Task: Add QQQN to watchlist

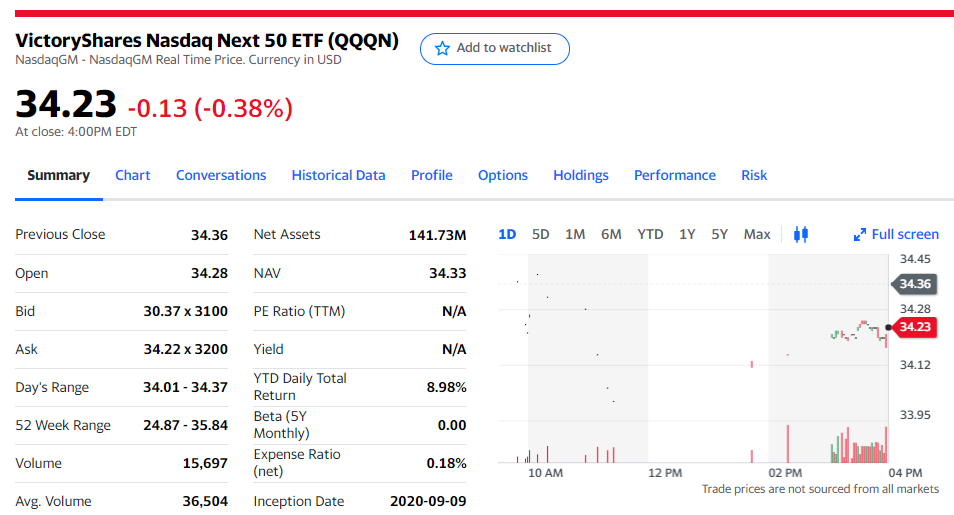Action: [x=495, y=49]
